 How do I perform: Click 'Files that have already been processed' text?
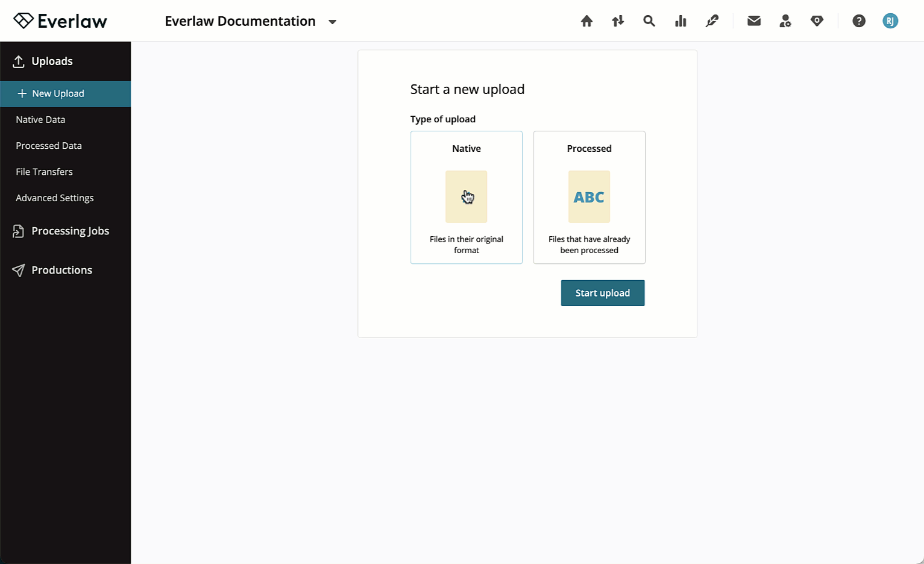point(589,245)
